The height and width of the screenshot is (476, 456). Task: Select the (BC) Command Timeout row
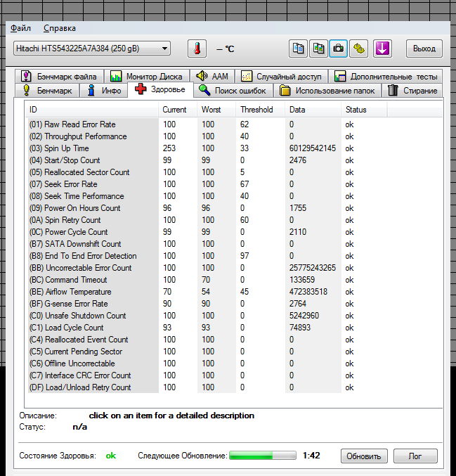(207, 280)
